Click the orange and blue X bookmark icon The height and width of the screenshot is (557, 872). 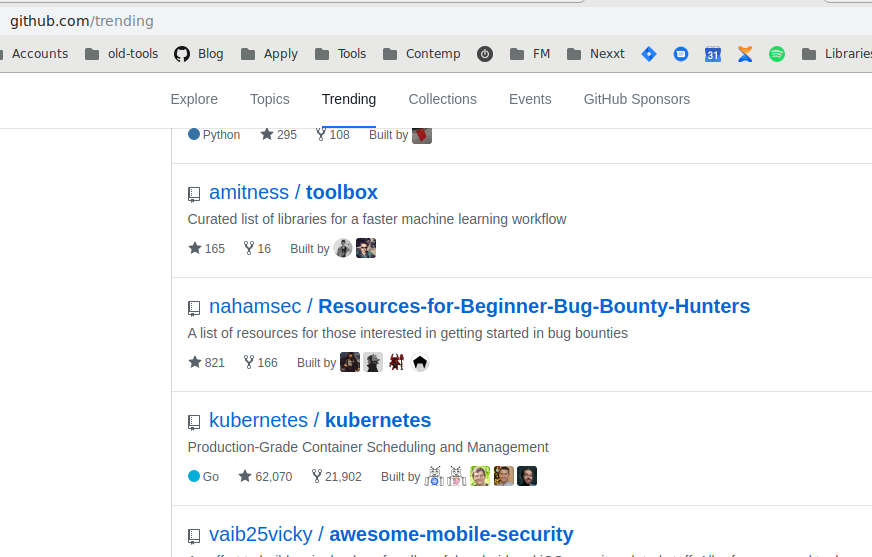pyautogui.click(x=745, y=54)
